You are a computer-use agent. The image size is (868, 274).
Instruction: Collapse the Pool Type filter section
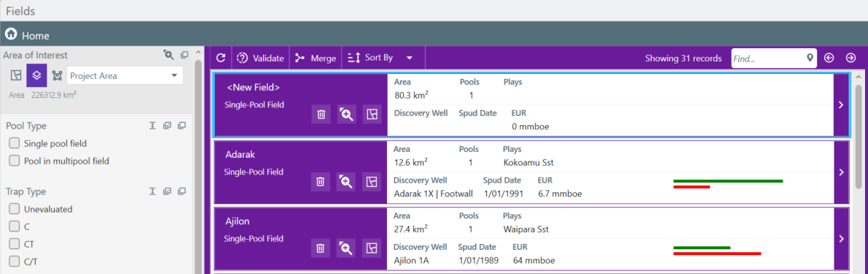tap(153, 126)
